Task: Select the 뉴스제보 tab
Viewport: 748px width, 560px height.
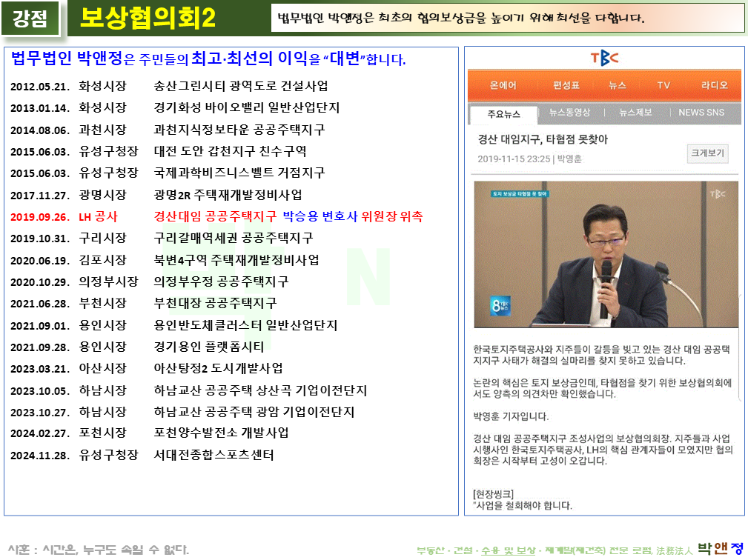Action: (635, 113)
